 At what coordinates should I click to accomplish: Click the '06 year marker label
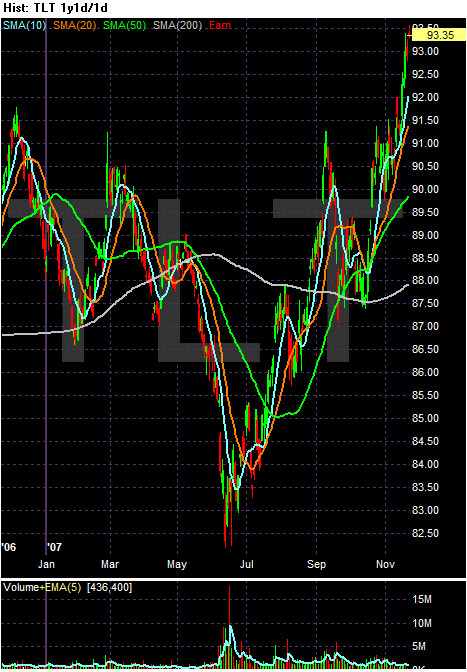[x=9, y=547]
